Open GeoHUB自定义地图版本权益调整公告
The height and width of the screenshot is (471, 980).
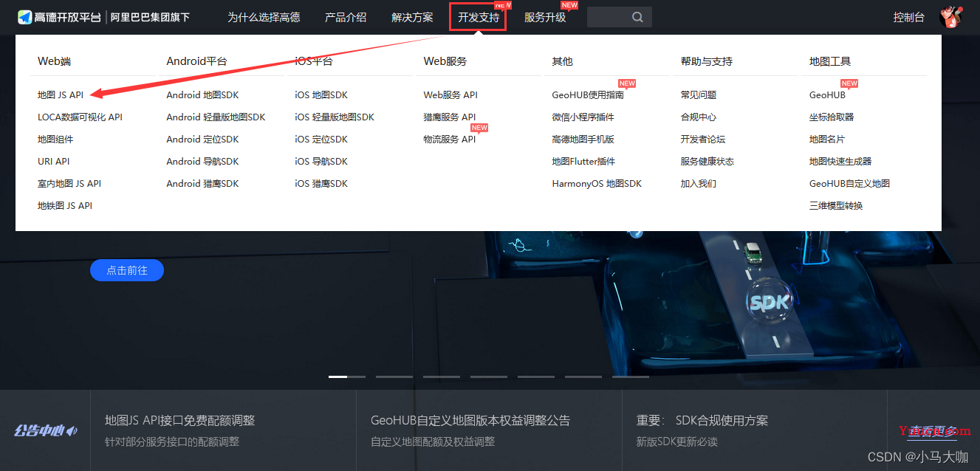tap(470, 420)
